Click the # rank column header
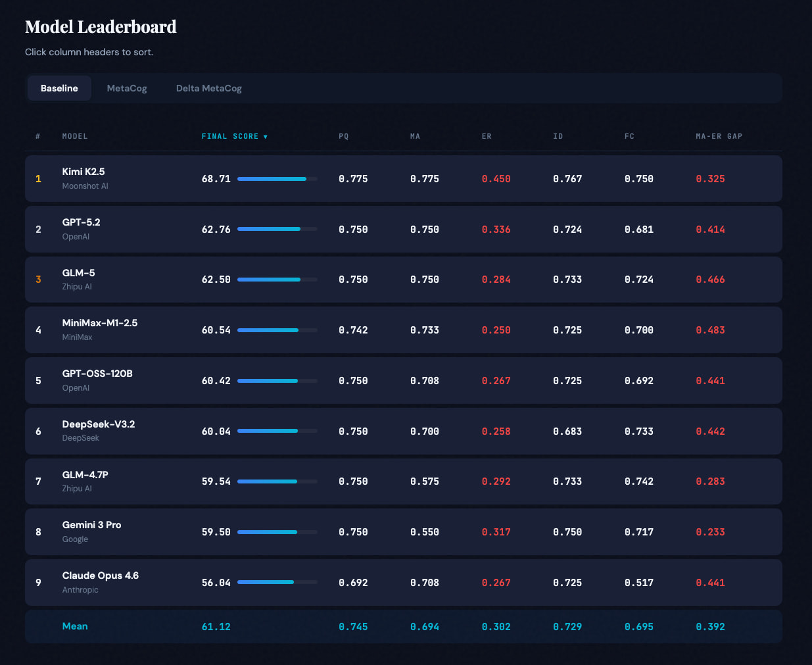 [38, 136]
